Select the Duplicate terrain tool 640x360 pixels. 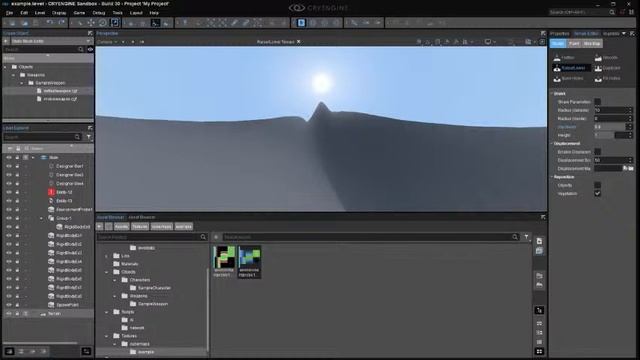pyautogui.click(x=611, y=68)
